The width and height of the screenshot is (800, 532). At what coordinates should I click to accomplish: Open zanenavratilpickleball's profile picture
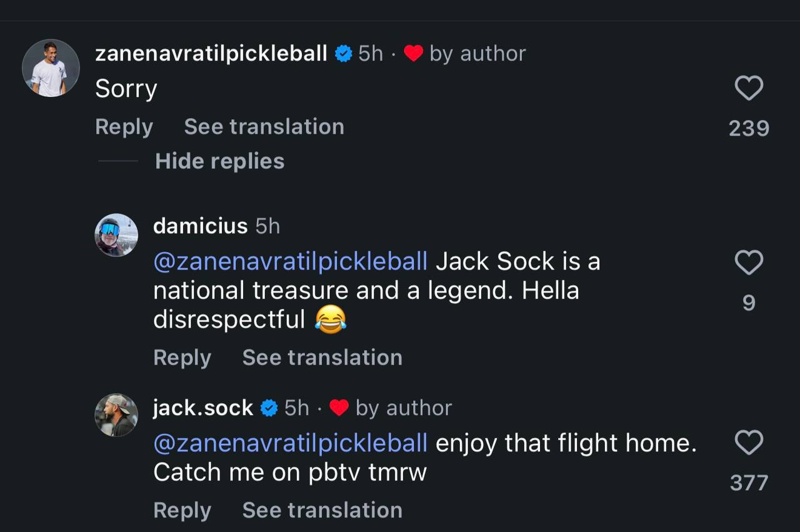(x=51, y=68)
